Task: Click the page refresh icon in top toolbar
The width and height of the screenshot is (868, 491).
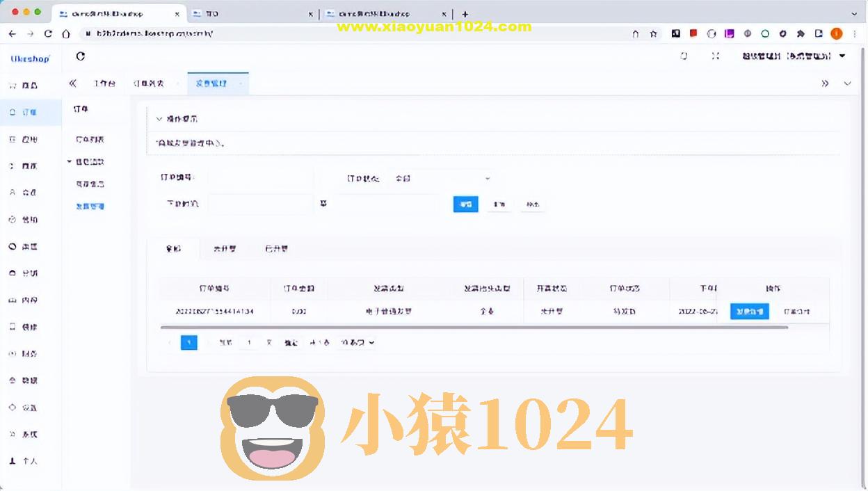Action: (80, 56)
